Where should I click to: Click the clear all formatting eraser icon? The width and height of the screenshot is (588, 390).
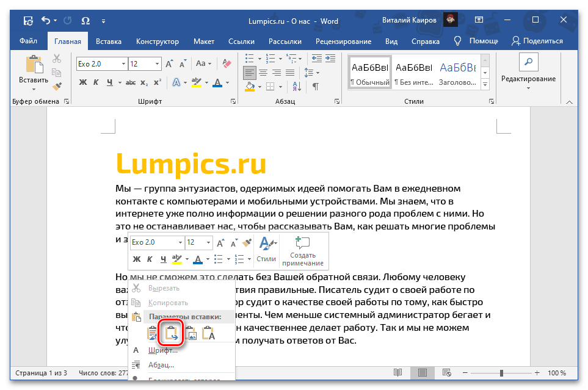[227, 63]
